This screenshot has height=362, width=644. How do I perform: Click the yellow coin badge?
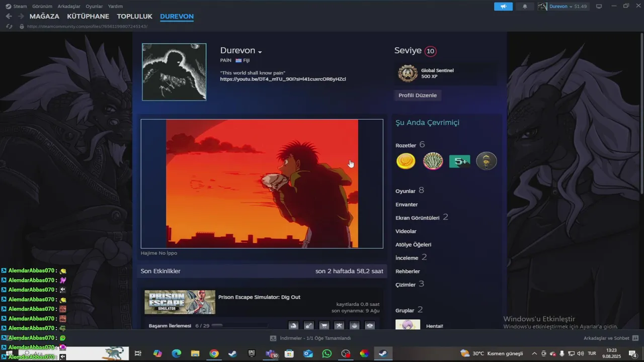(x=406, y=161)
